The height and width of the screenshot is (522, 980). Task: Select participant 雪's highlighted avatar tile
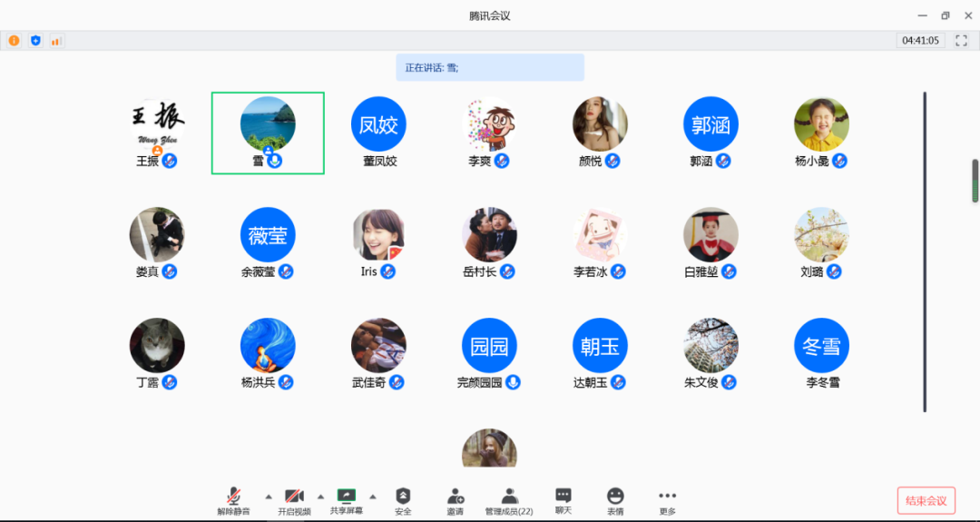(268, 133)
